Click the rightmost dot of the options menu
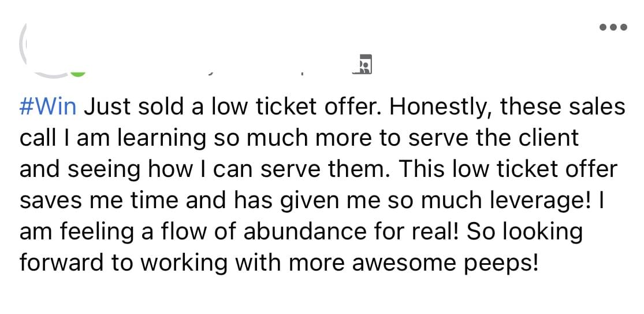The height and width of the screenshot is (314, 644). [x=623, y=28]
